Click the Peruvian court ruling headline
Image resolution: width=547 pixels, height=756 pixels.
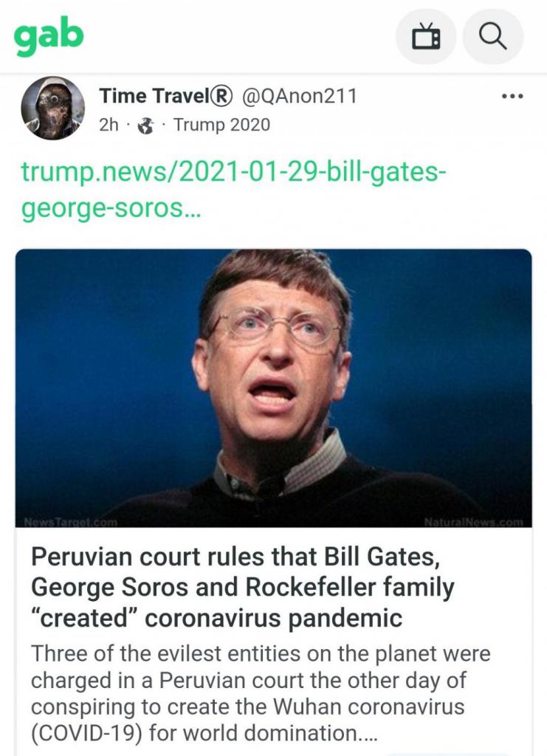pos(242,557)
